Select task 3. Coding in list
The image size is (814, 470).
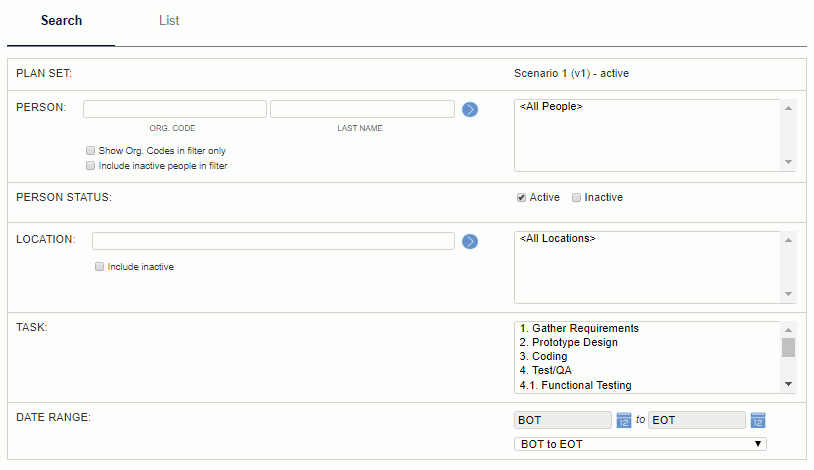(x=544, y=356)
